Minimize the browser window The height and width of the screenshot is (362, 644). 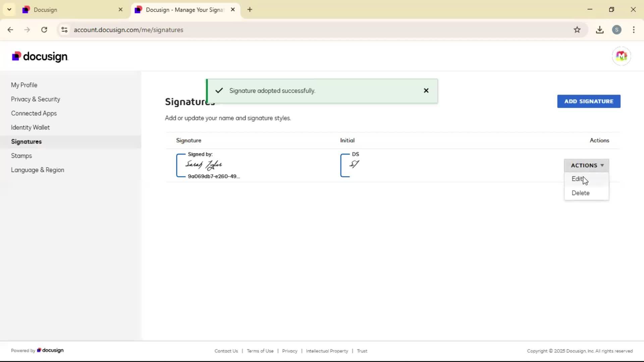point(590,9)
